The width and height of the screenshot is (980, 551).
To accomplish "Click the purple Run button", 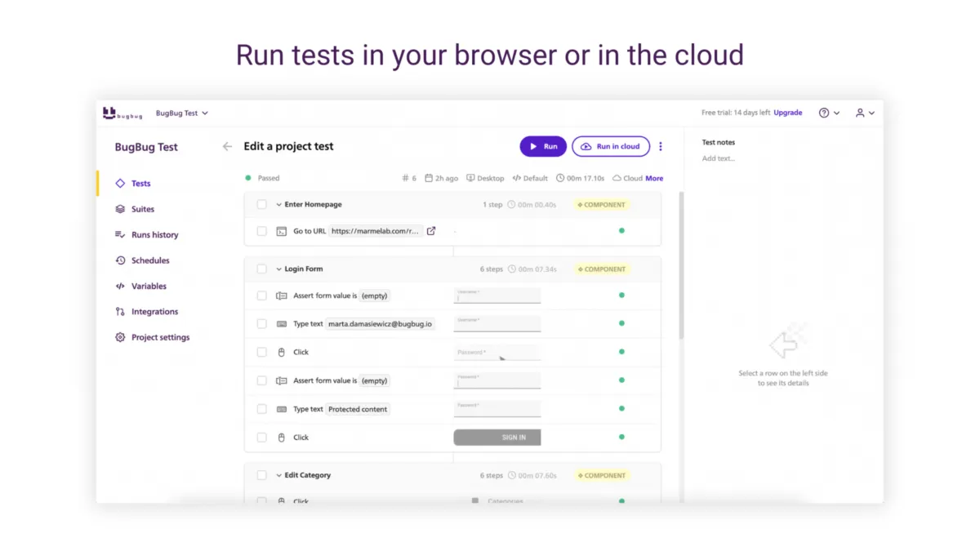I will tap(543, 147).
